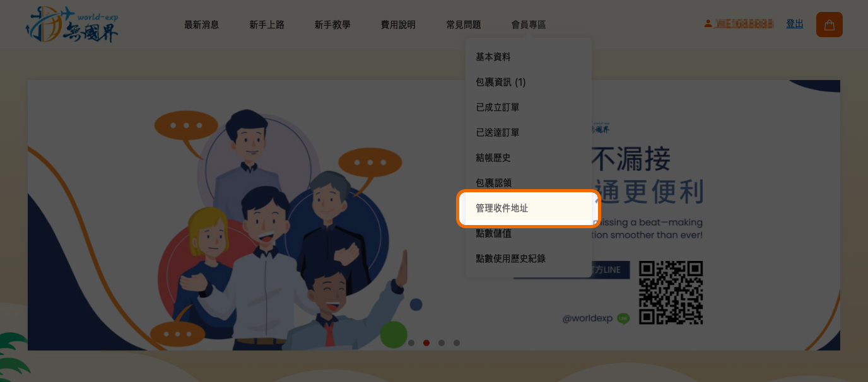The height and width of the screenshot is (382, 868).
Task: Click the QR code image
Action: [x=671, y=292]
